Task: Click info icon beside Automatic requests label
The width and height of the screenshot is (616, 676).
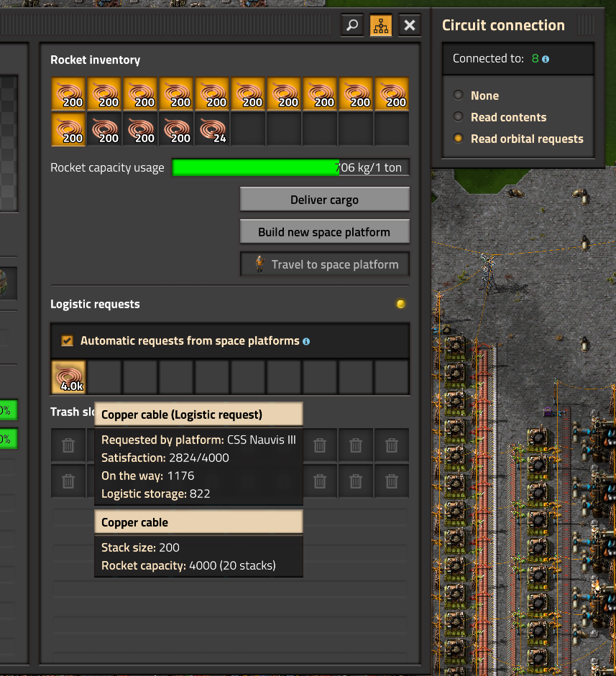Action: coord(306,341)
